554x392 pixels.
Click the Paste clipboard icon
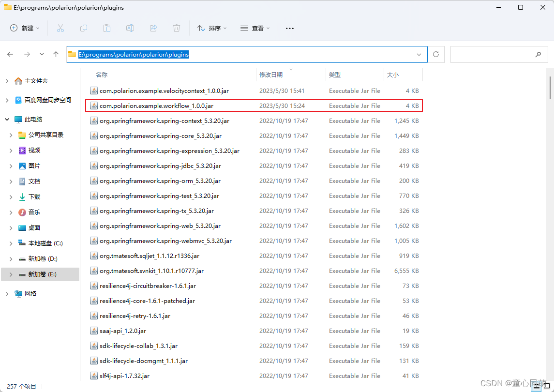click(107, 28)
